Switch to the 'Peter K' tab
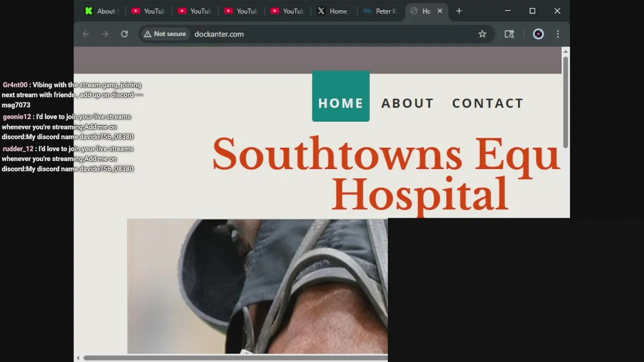This screenshot has width=644, height=362. coord(379,11)
